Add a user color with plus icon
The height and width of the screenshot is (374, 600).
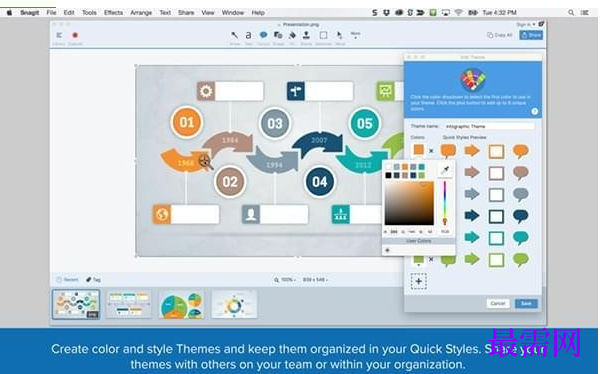point(387,250)
